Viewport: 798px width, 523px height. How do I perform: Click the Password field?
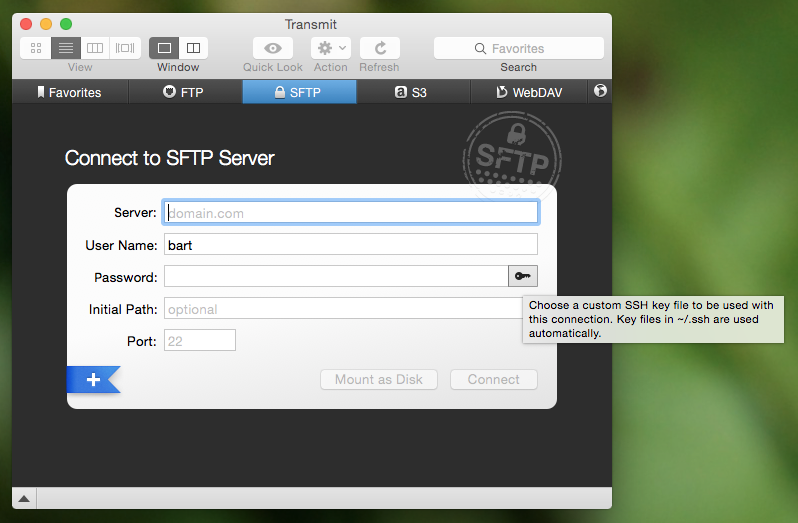[x=336, y=276]
